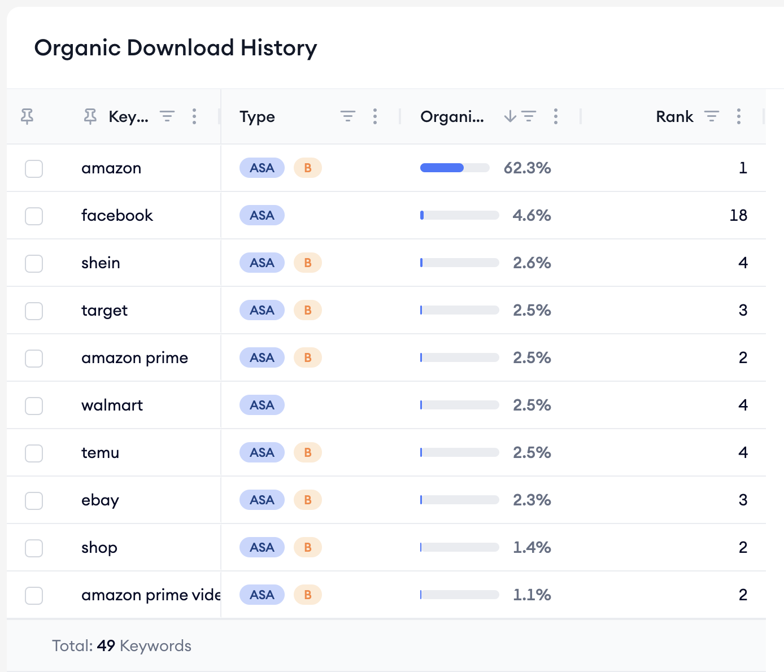Click the ASA badge in amazon prime video row

pos(262,595)
